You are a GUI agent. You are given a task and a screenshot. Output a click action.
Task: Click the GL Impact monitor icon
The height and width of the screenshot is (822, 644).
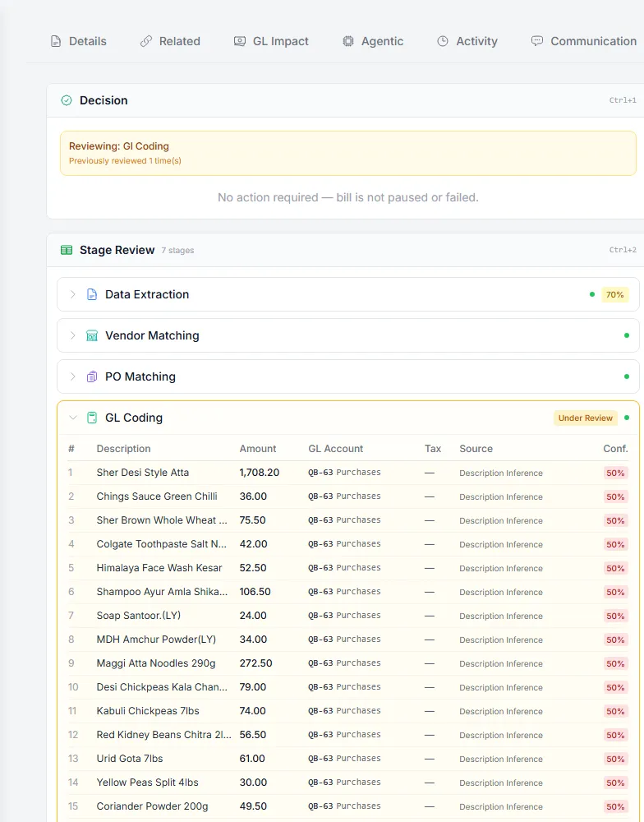coord(240,41)
